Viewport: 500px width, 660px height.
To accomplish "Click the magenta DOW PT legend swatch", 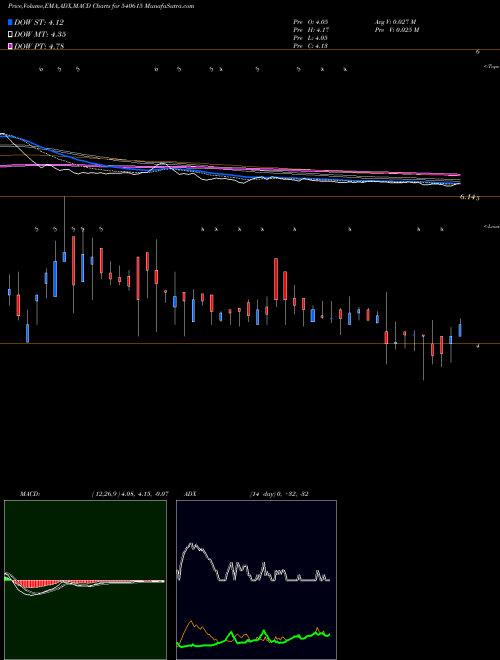I will [10, 46].
